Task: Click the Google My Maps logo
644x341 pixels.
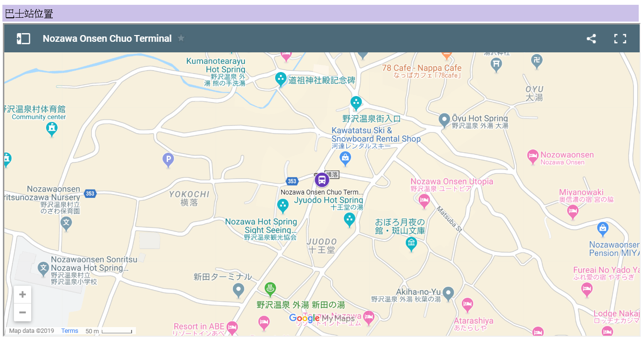Action: pos(322,318)
